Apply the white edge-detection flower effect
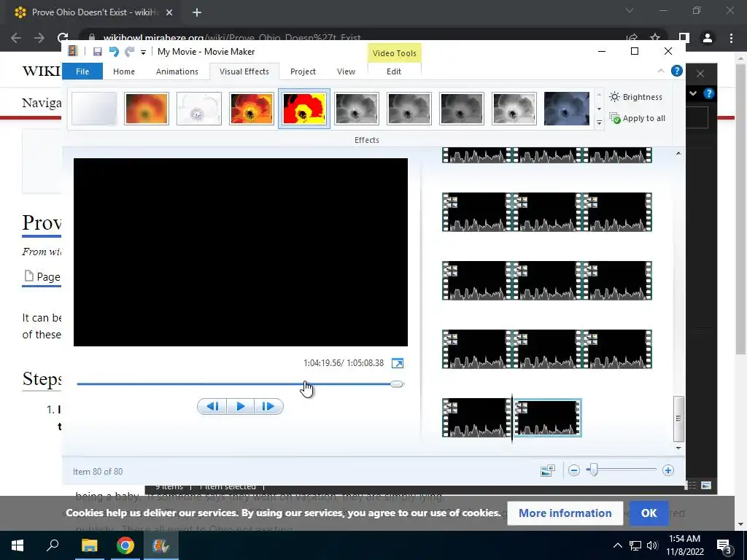Image resolution: width=747 pixels, height=560 pixels. [199, 109]
